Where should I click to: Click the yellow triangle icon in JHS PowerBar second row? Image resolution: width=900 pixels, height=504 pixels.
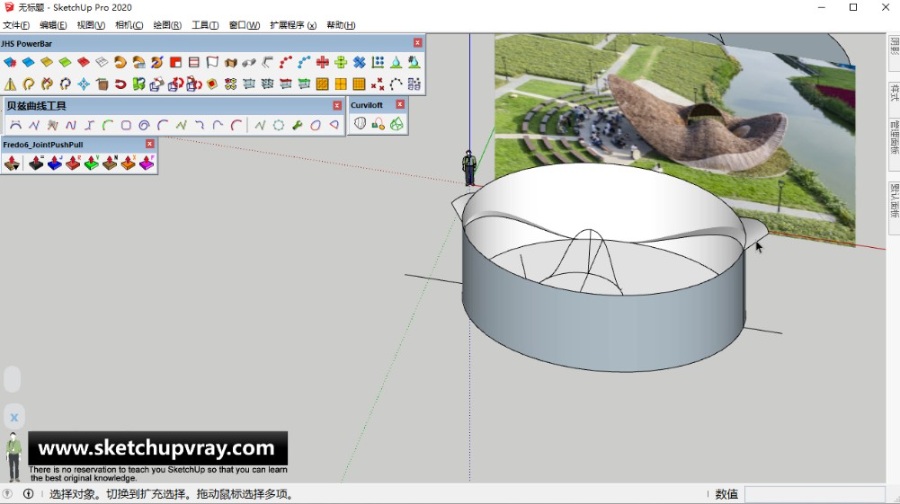point(10,84)
